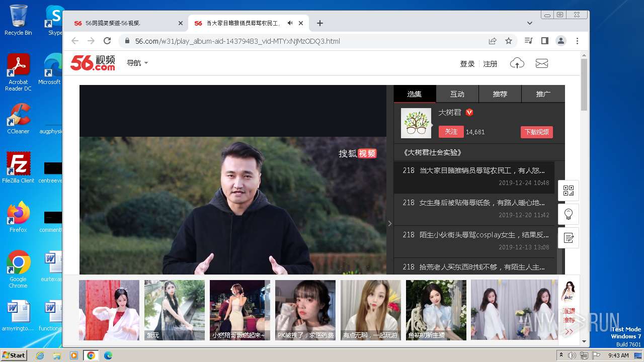The height and width of the screenshot is (362, 644).
Task: Select the 推广 tab
Action: [x=543, y=94]
